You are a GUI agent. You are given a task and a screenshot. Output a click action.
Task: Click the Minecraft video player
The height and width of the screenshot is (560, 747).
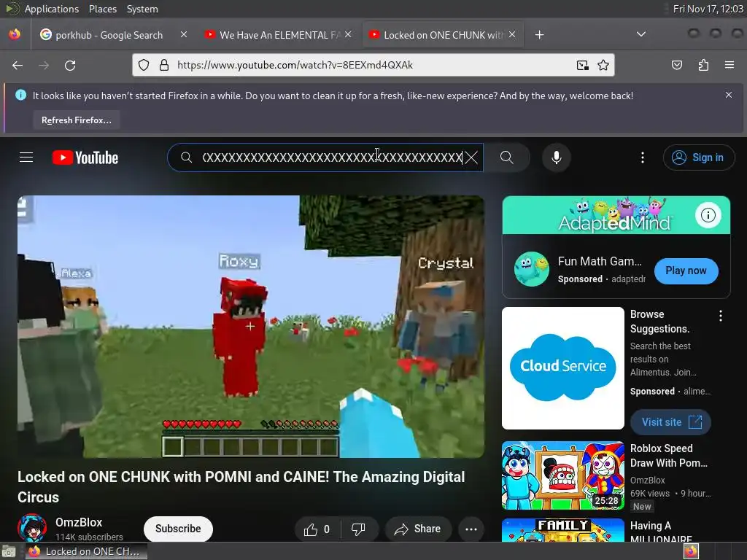pyautogui.click(x=251, y=327)
